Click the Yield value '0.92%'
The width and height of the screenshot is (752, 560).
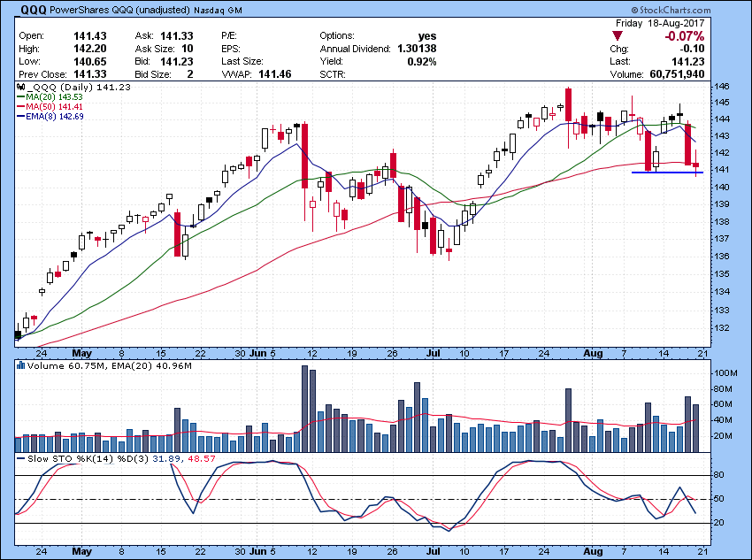pyautogui.click(x=422, y=61)
